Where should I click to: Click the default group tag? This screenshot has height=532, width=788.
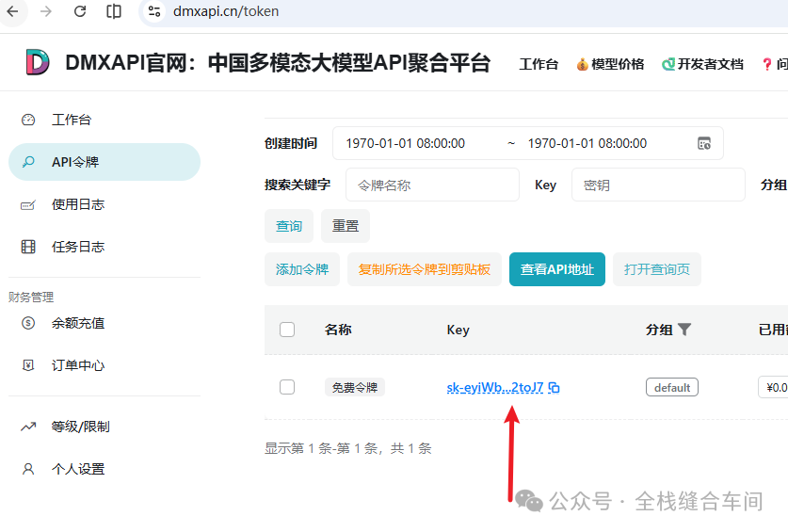(672, 387)
